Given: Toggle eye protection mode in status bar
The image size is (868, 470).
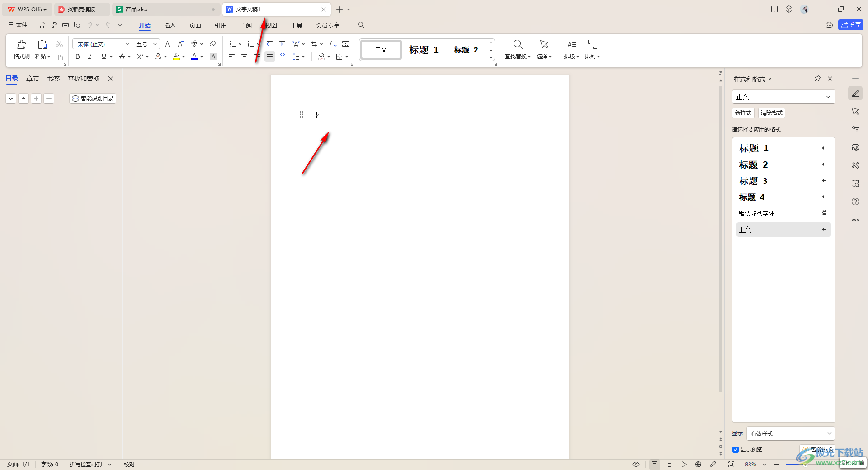Looking at the screenshot, I should click(x=636, y=464).
